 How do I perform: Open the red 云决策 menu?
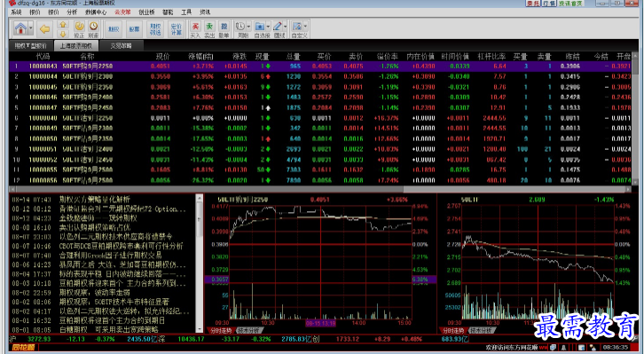click(x=122, y=12)
